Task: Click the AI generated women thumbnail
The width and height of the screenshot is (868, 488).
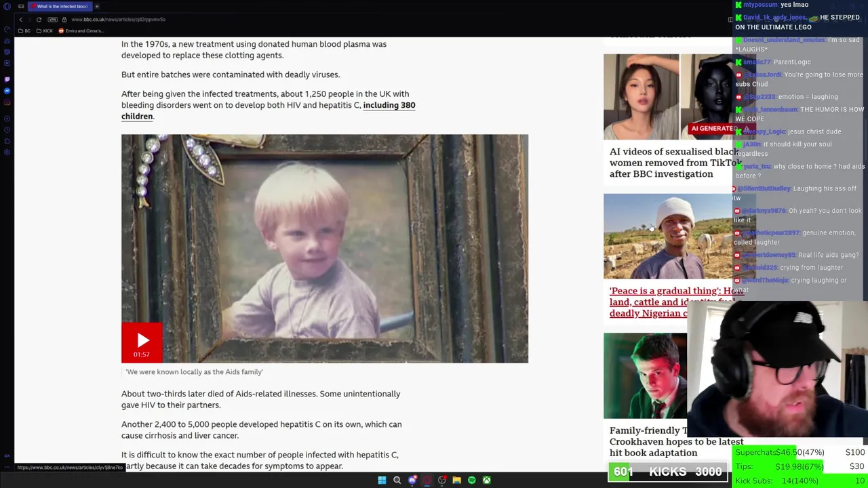Action: coord(668,96)
